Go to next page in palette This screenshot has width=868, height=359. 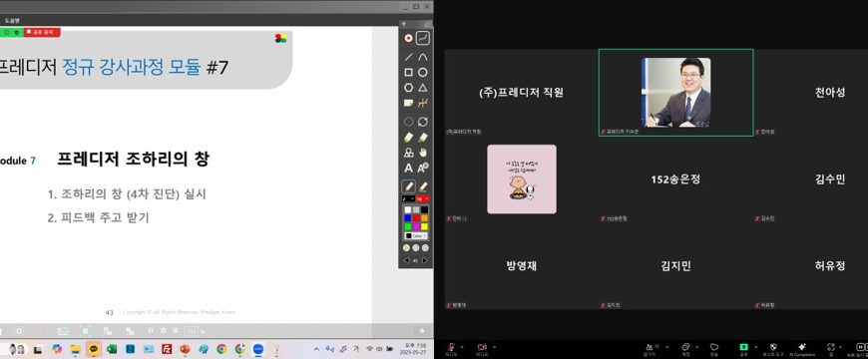pos(425,260)
